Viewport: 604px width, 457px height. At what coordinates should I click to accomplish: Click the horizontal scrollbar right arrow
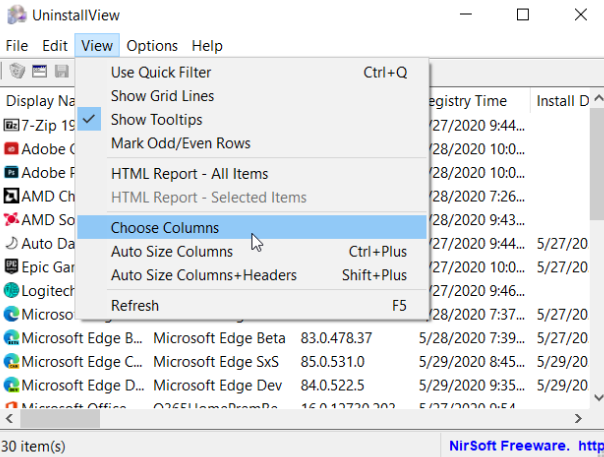coord(578,418)
